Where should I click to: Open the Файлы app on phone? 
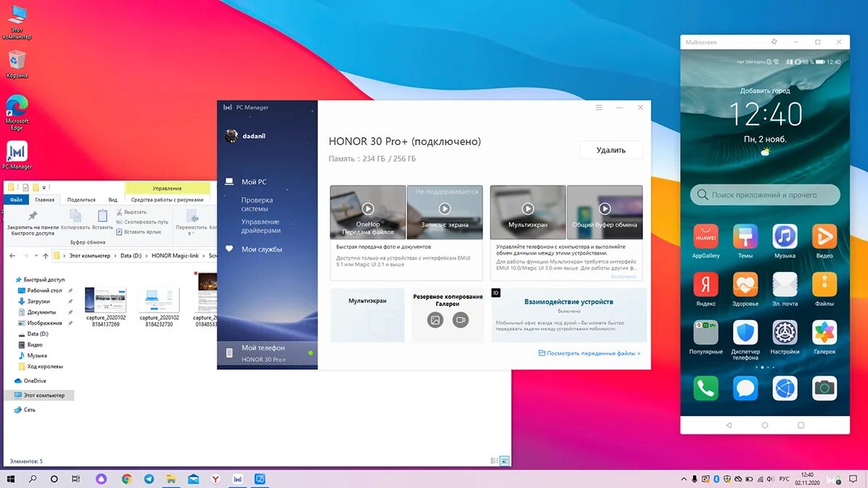824,285
